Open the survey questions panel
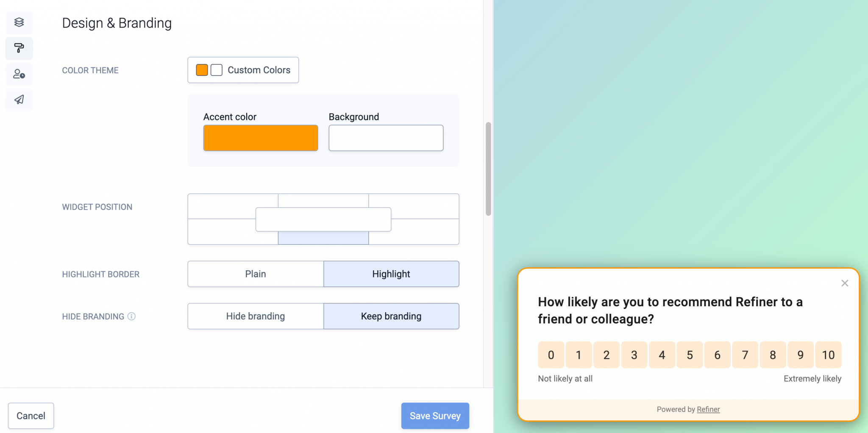This screenshot has width=868, height=433. (x=19, y=22)
